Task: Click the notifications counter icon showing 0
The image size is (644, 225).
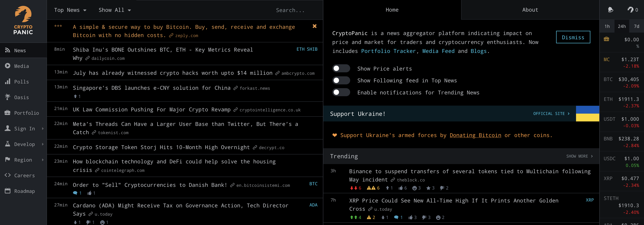Action: tap(633, 10)
